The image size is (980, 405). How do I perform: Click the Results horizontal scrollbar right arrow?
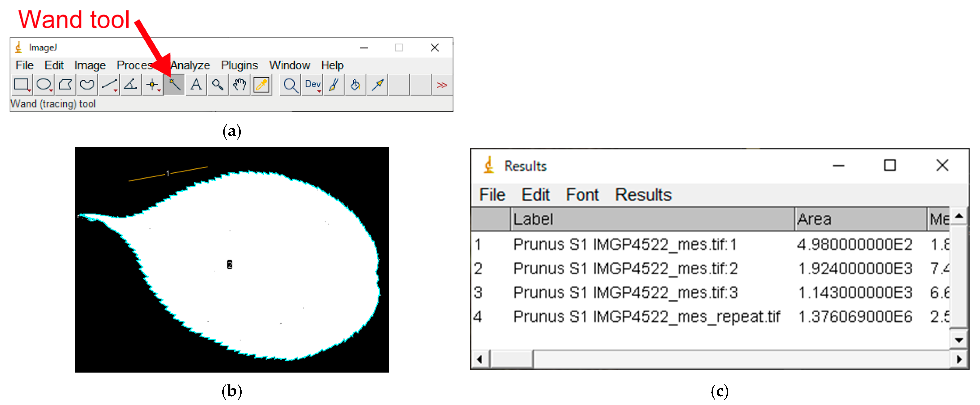click(x=959, y=359)
